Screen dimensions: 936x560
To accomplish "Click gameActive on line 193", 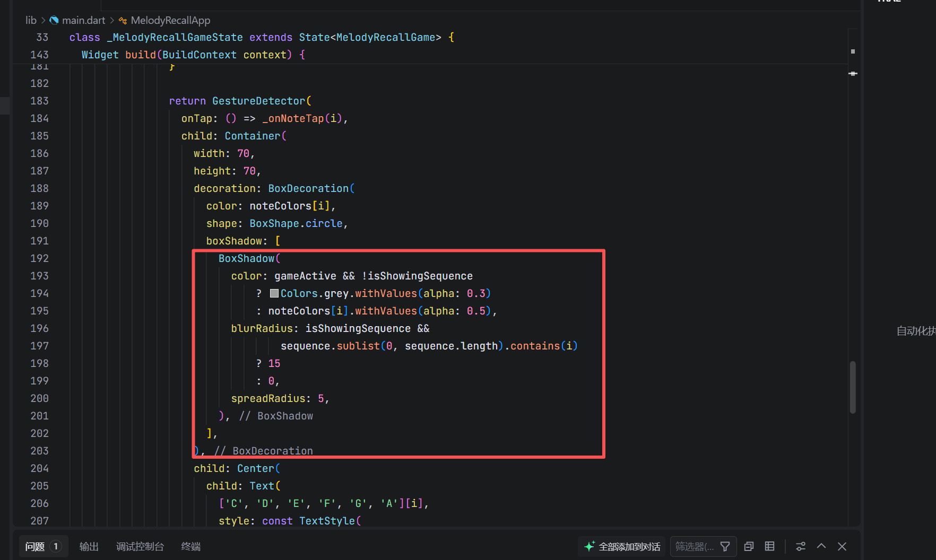I will pos(305,276).
